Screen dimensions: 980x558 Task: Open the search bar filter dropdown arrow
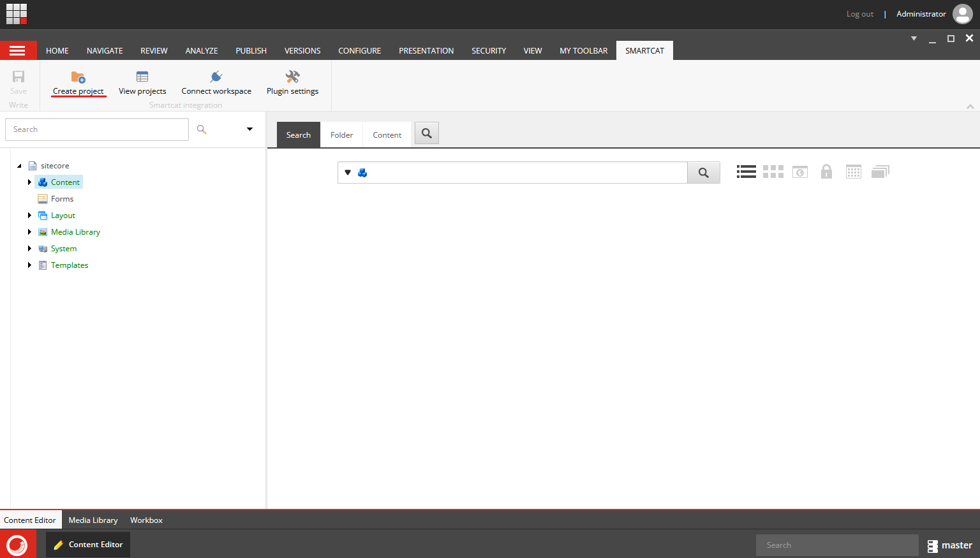348,173
